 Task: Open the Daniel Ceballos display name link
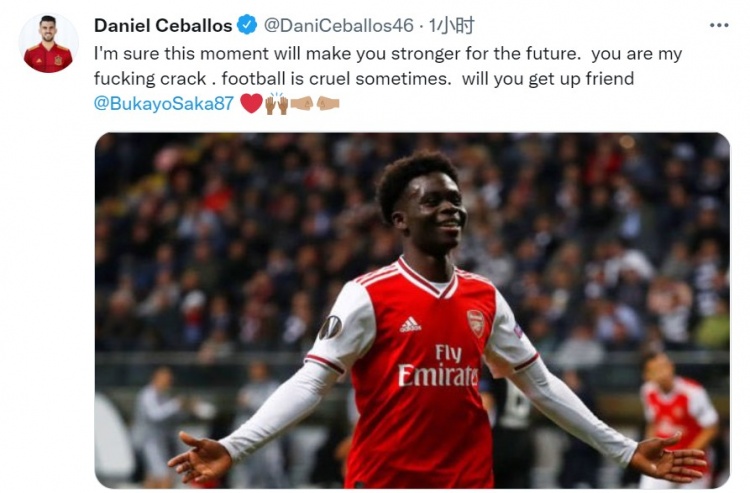pyautogui.click(x=163, y=25)
